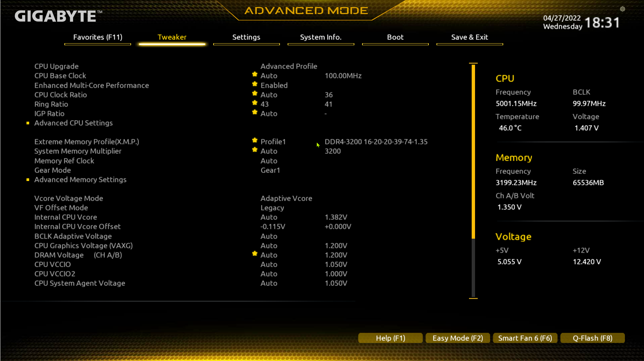Image resolution: width=644 pixels, height=361 pixels.
Task: Click the favorite star beside CPU Base Clock
Action: pyautogui.click(x=255, y=74)
